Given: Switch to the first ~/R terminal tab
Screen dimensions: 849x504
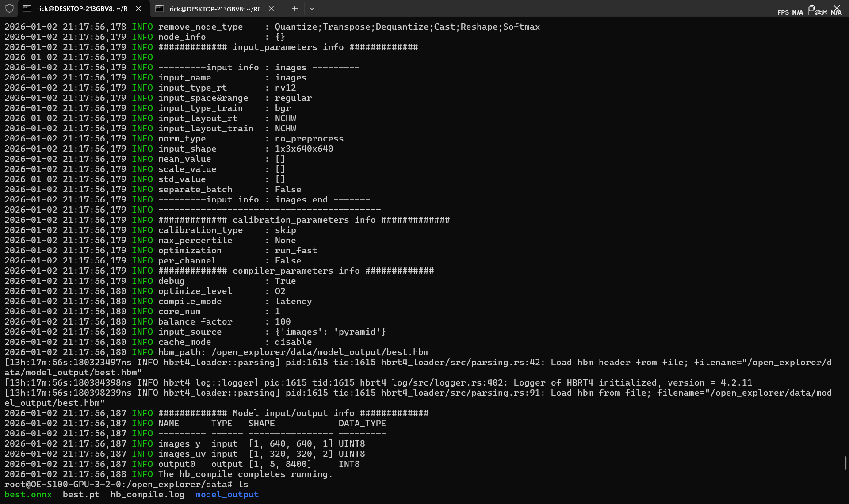Looking at the screenshot, I should click(82, 8).
